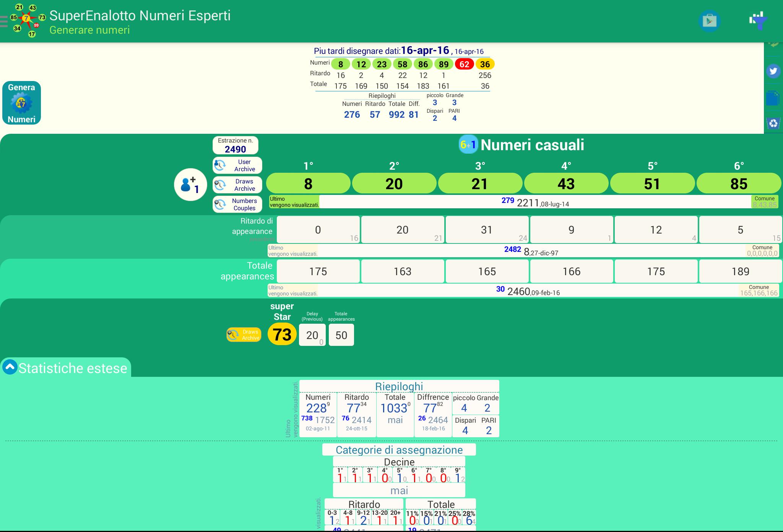
Task: Tap the red jolly number 62 ball
Action: [x=465, y=64]
